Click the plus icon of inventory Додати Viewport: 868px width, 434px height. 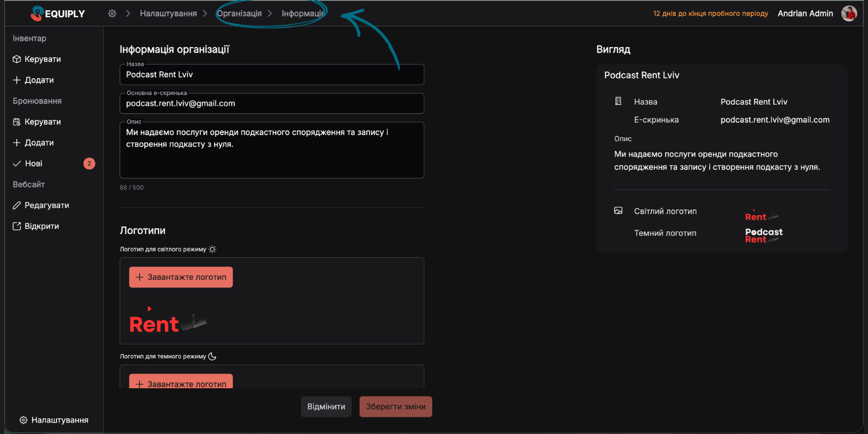coord(17,80)
